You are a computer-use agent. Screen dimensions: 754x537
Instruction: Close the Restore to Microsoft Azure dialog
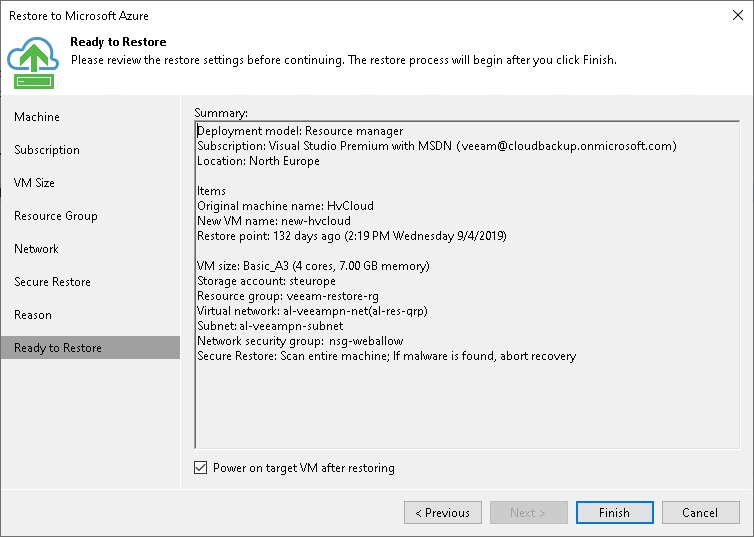738,15
